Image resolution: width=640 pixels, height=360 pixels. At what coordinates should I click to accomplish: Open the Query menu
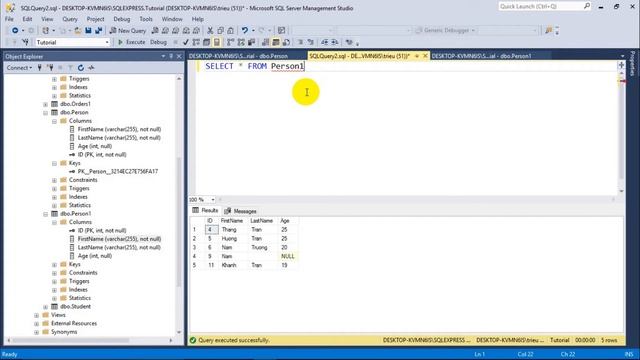click(70, 19)
